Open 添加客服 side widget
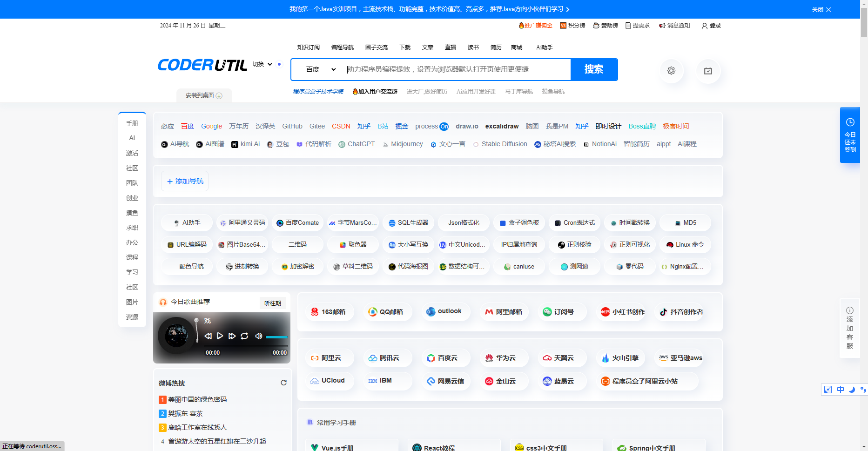 (850, 328)
